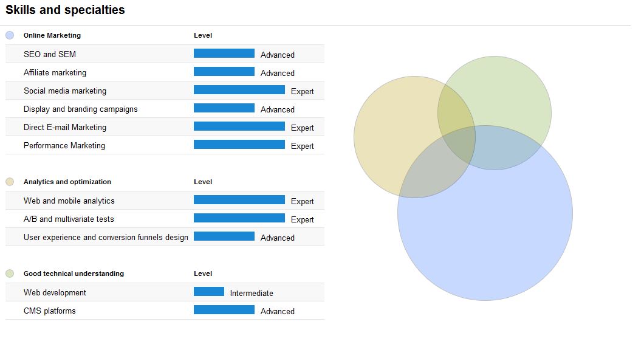Viewport: 644px width, 344px height.
Task: Click the Performance Marketing Expert bar
Action: (239, 144)
